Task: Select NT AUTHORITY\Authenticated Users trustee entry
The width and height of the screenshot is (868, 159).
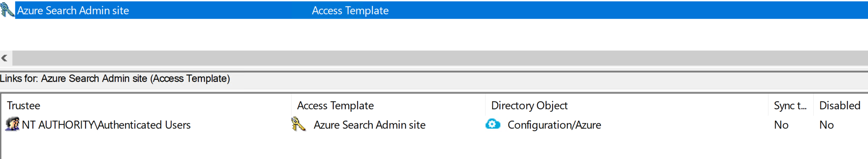Action: tap(106, 125)
